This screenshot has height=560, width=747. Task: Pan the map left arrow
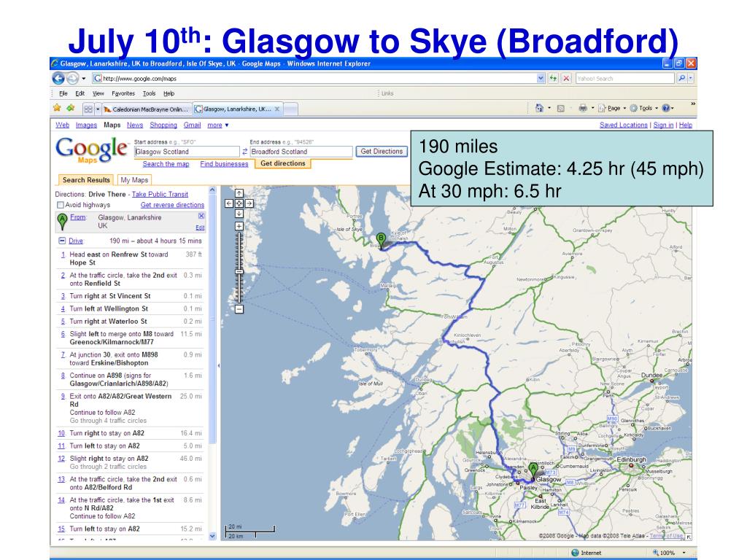click(x=229, y=203)
